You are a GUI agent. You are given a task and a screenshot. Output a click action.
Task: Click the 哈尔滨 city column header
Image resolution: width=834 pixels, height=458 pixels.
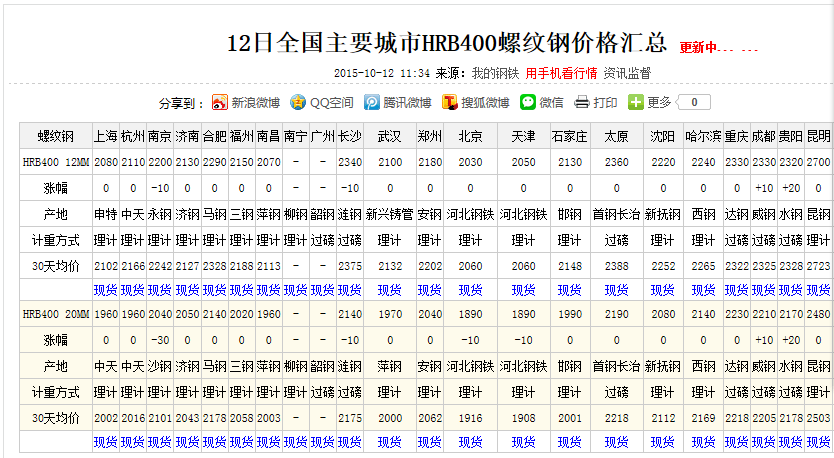[x=703, y=136]
